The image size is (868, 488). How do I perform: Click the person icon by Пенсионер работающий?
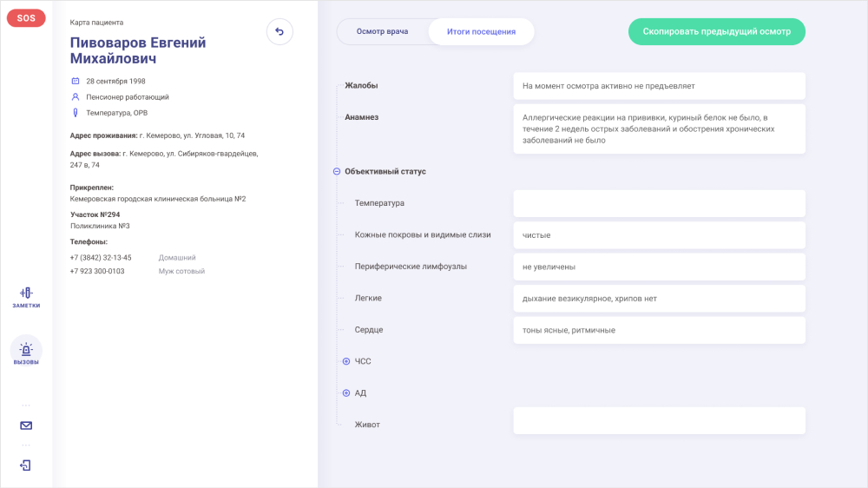point(76,97)
